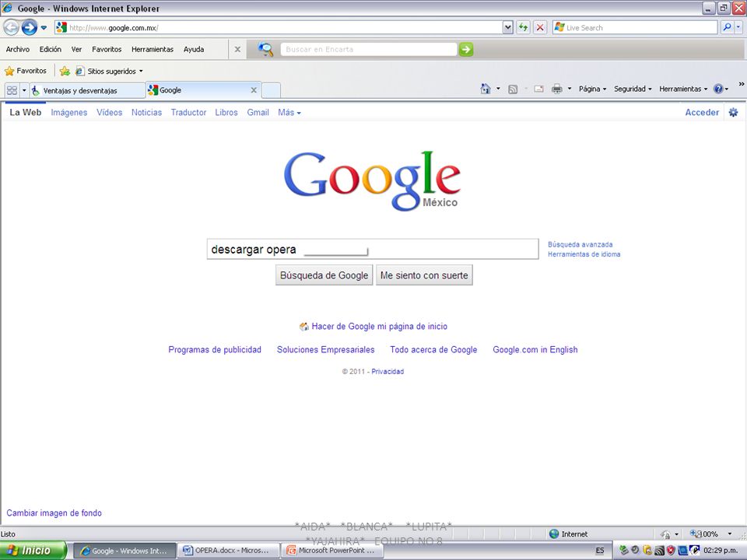Viewport: 747px width, 560px height.
Task: Click the Encarta magnifier icon
Action: coord(265,49)
